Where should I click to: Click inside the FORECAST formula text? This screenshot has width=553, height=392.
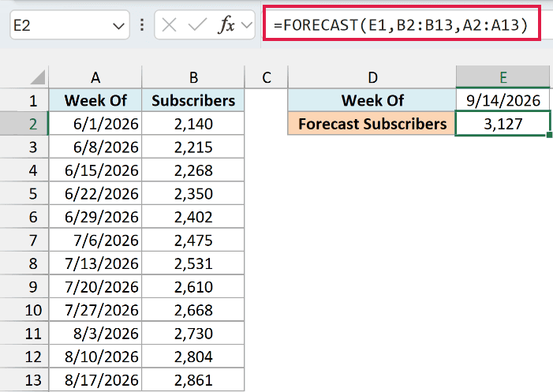click(x=401, y=25)
